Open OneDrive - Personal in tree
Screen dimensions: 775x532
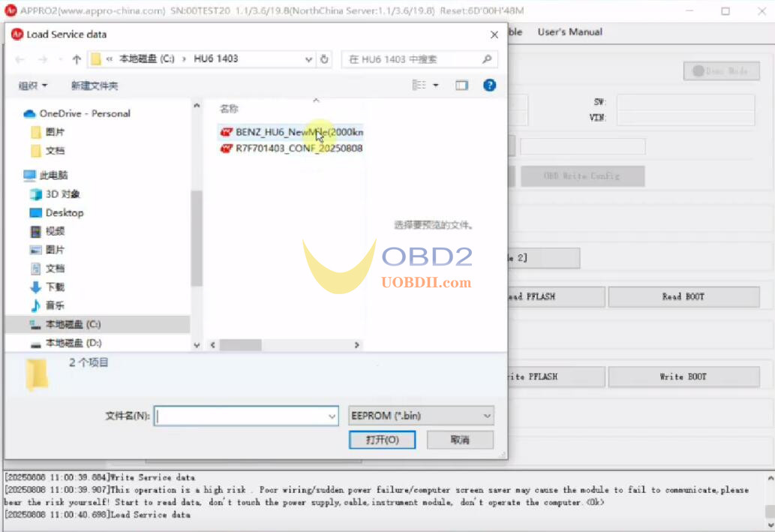85,114
